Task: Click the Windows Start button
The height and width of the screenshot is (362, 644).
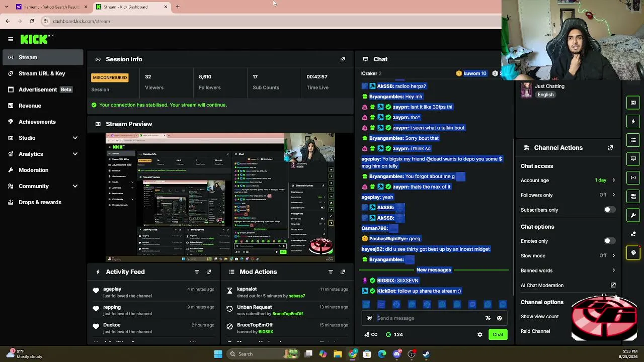Action: 218,354
